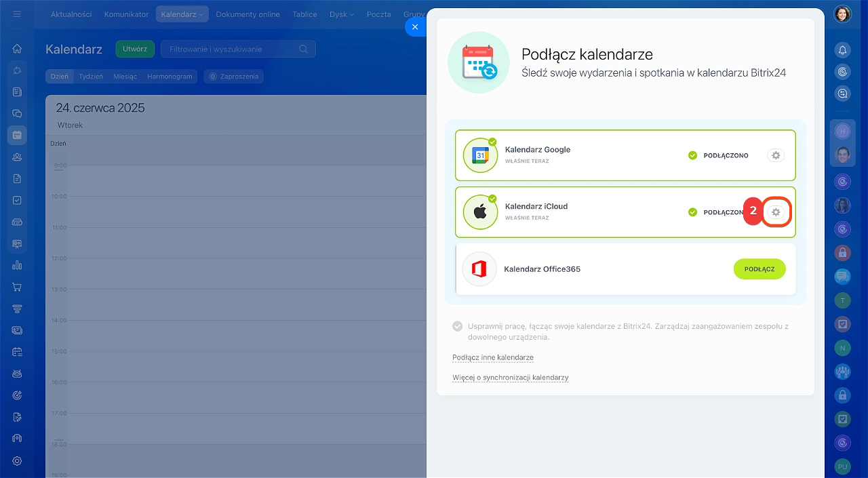Open the green N chat avatar
The height and width of the screenshot is (478, 868).
coord(842,348)
